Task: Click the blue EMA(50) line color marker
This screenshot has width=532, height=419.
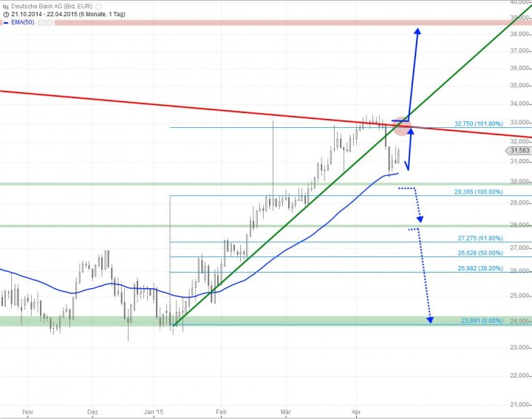Action: [5, 23]
